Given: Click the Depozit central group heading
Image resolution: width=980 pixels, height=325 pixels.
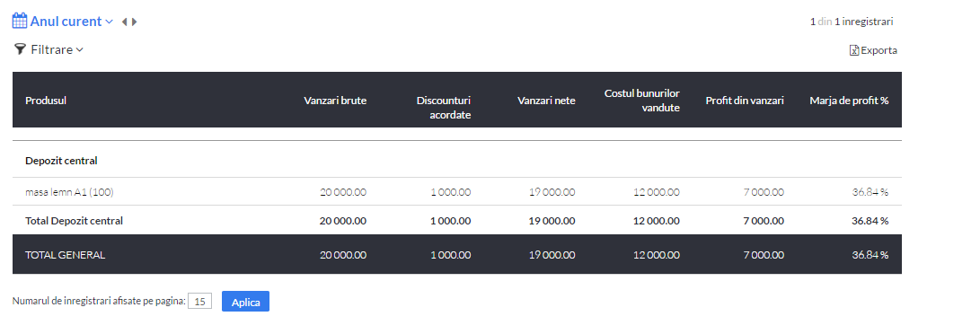Looking at the screenshot, I should coord(61,161).
